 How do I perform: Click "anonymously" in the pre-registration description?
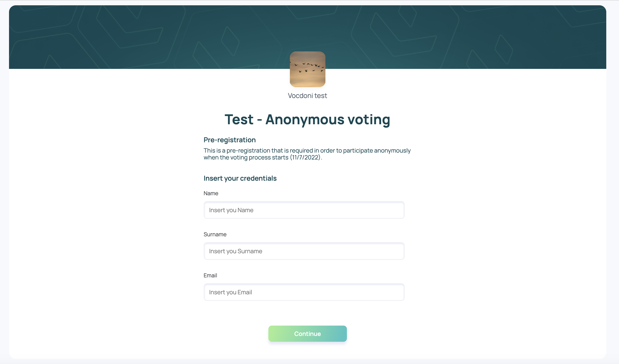pyautogui.click(x=392, y=150)
